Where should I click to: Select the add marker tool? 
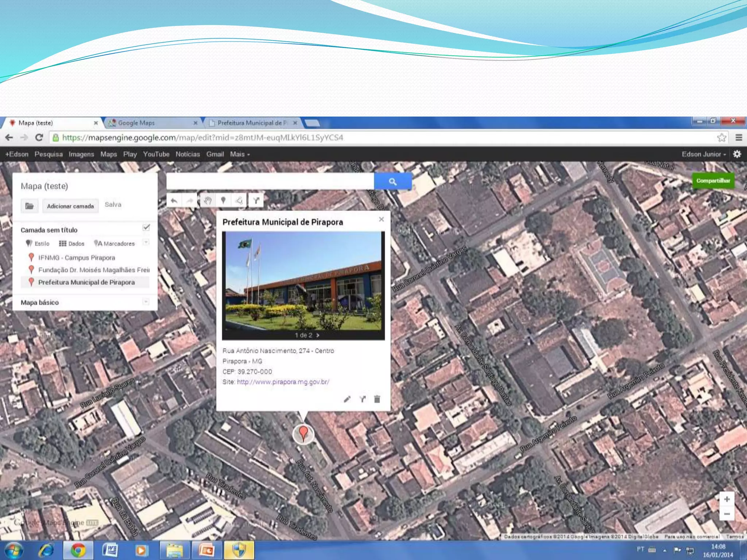click(223, 201)
